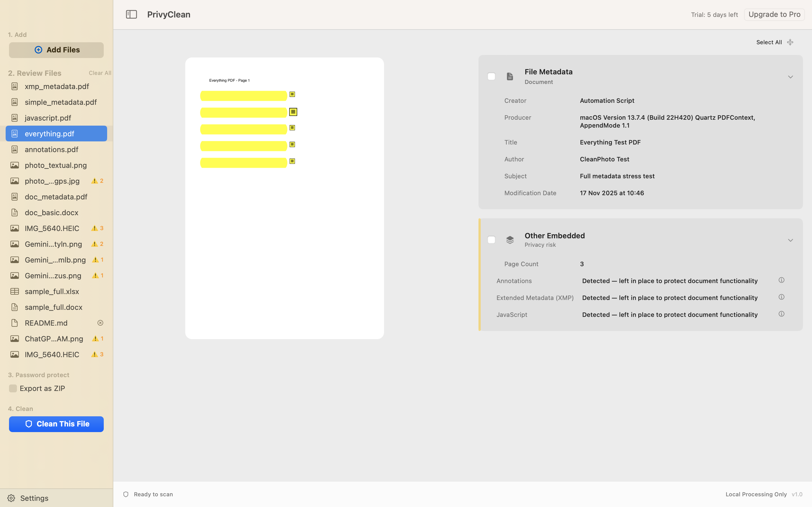Collapse the Other Embedded section chevron

790,241
